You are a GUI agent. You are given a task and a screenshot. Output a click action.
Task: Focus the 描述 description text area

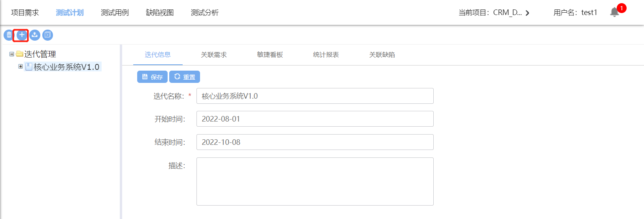point(315,182)
